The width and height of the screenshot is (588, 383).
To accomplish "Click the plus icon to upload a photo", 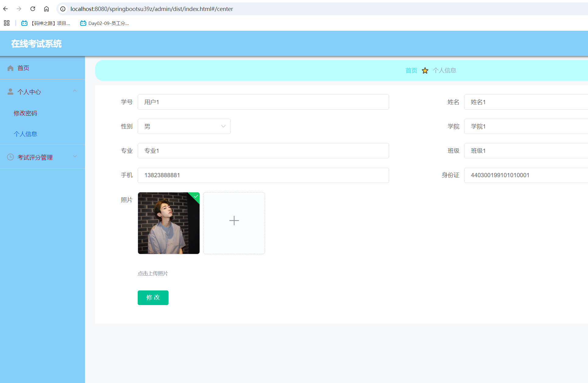I will click(234, 220).
